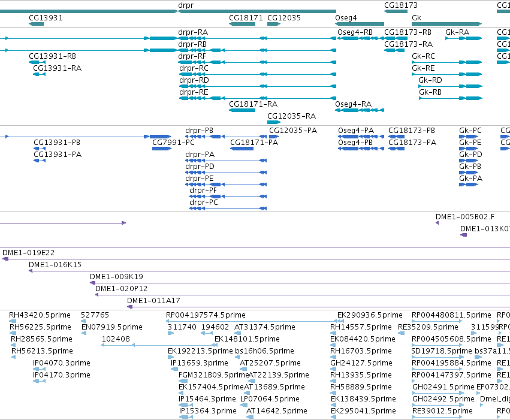Select EST LP07064.5prime
This screenshot has width=510, height=420.
coord(270,399)
